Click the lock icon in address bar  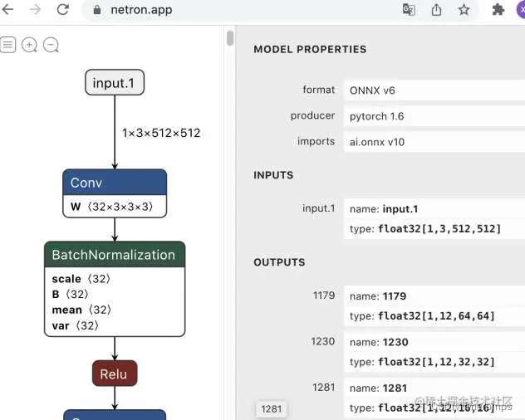tap(97, 10)
